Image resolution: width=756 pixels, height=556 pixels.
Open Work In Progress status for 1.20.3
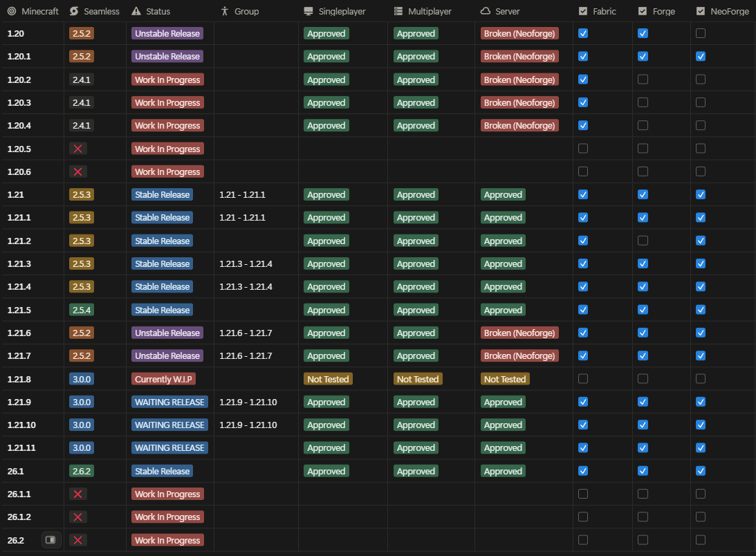pyautogui.click(x=167, y=102)
